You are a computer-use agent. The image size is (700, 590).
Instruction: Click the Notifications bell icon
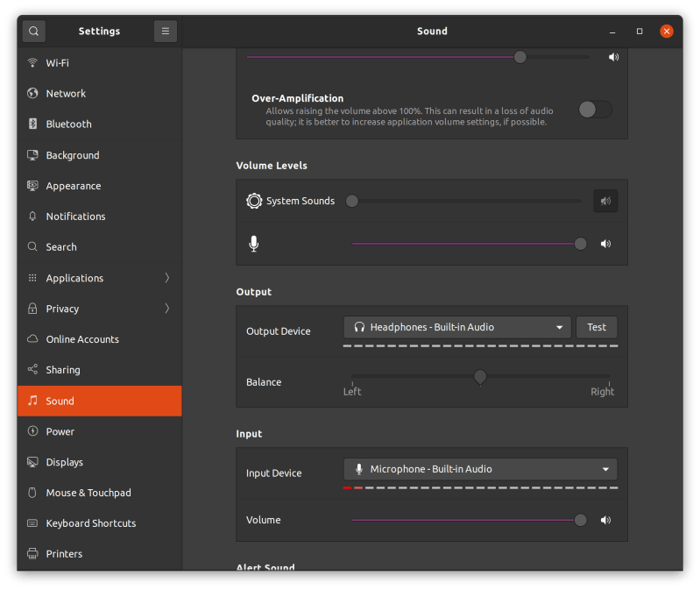(x=32, y=217)
